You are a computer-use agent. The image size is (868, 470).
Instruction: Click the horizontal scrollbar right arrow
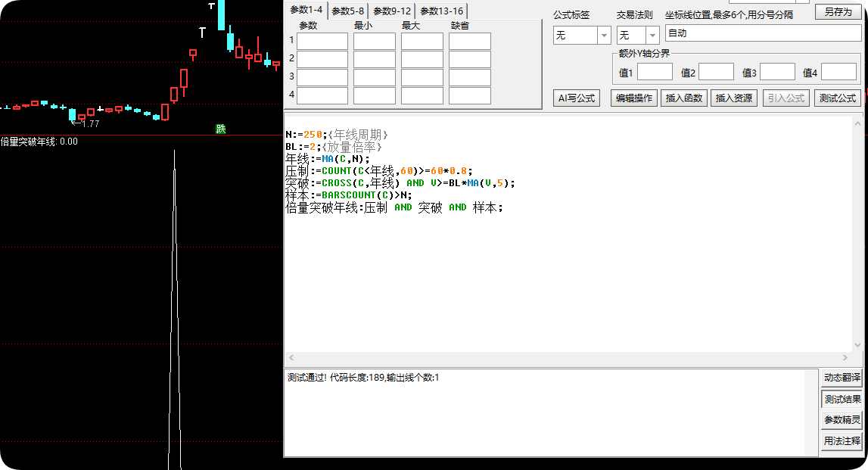coord(845,358)
